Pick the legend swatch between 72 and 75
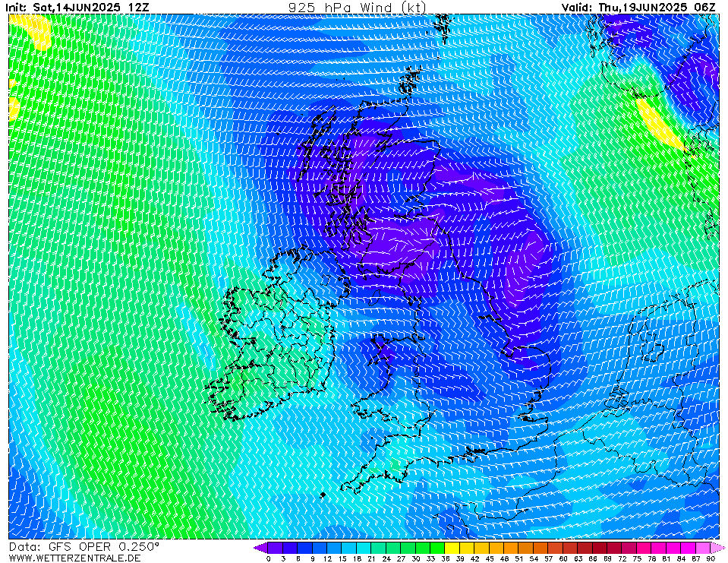This screenshot has height=563, width=728. (629, 548)
